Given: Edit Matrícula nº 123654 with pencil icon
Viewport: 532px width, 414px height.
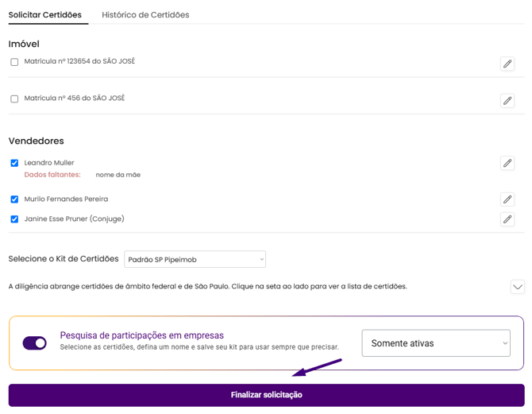Looking at the screenshot, I should coord(507,64).
